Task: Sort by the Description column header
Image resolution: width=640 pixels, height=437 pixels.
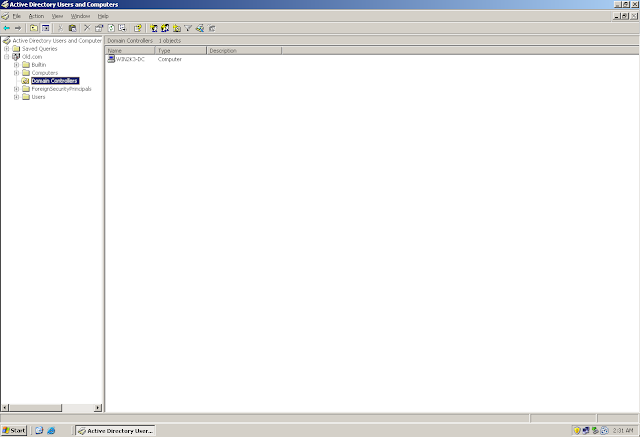Action: tap(244, 51)
